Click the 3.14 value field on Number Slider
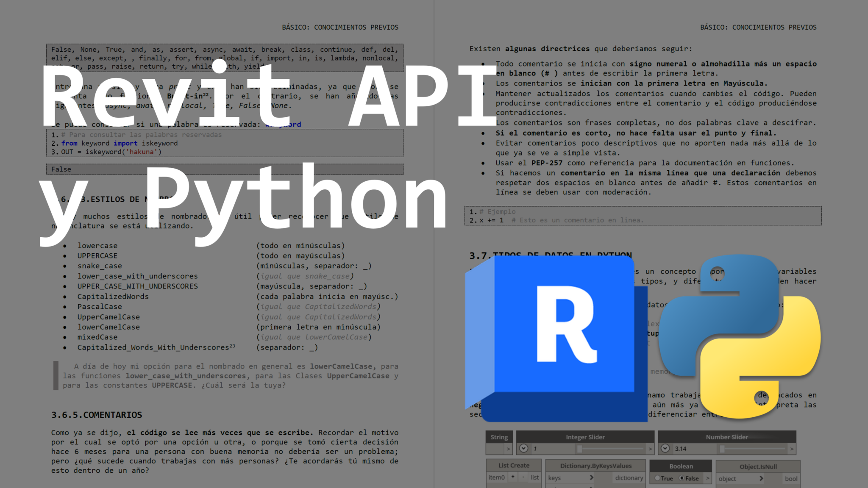This screenshot has height=488, width=868. pyautogui.click(x=680, y=449)
